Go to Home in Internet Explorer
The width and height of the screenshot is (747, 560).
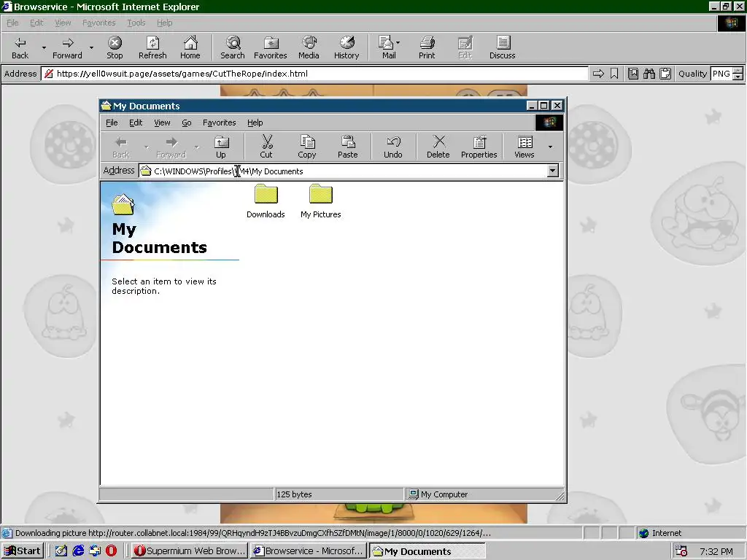[190, 47]
